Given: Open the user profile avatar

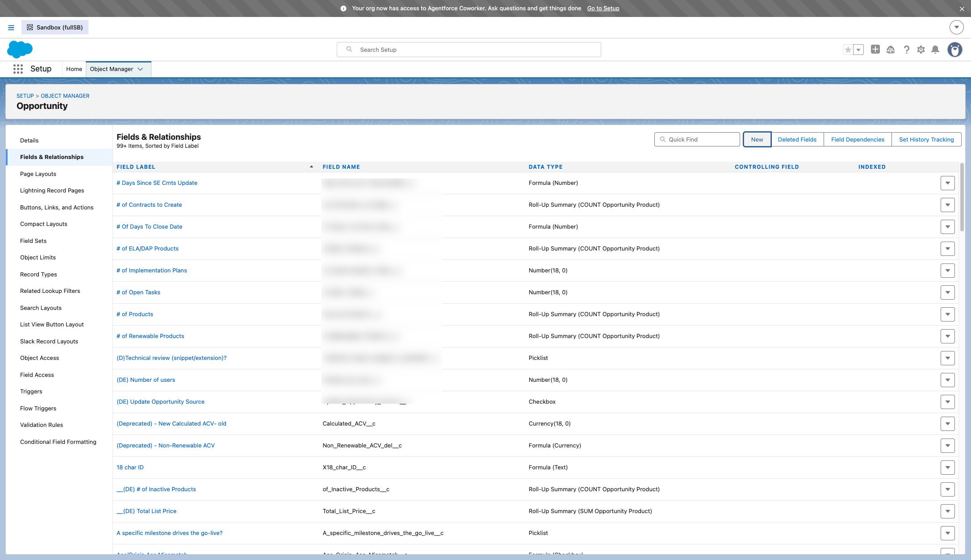Looking at the screenshot, I should 955,50.
